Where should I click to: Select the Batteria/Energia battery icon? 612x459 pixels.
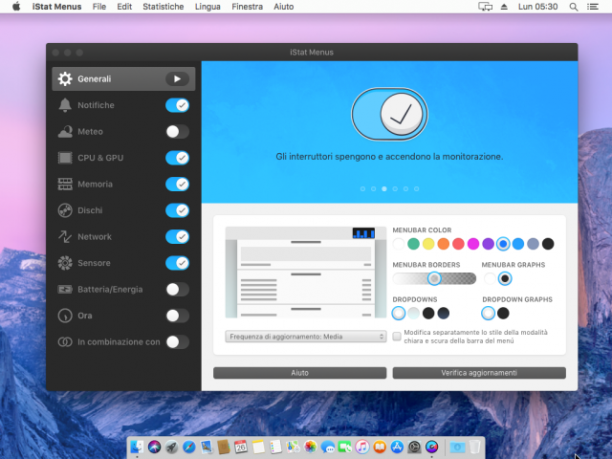pos(65,289)
